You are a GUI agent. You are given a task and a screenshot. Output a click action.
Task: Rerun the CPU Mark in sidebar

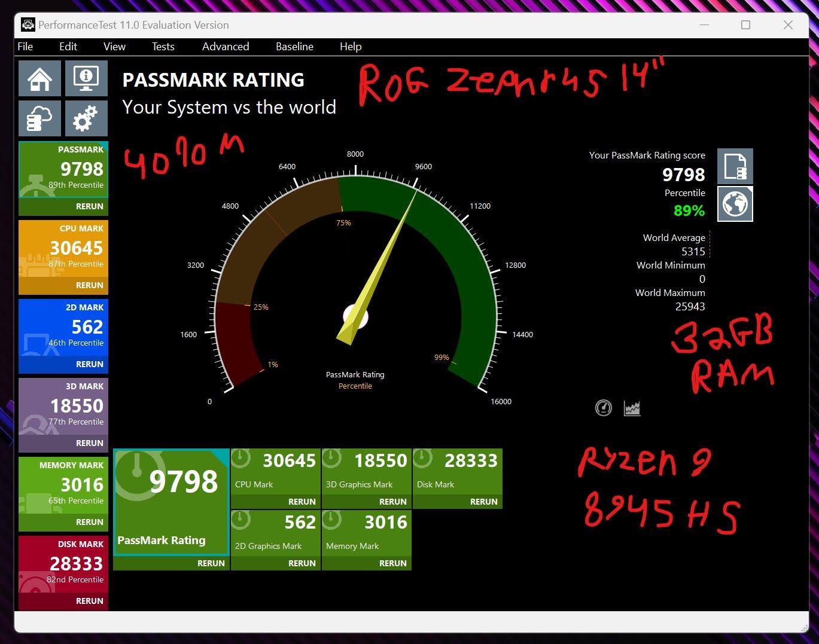89,285
